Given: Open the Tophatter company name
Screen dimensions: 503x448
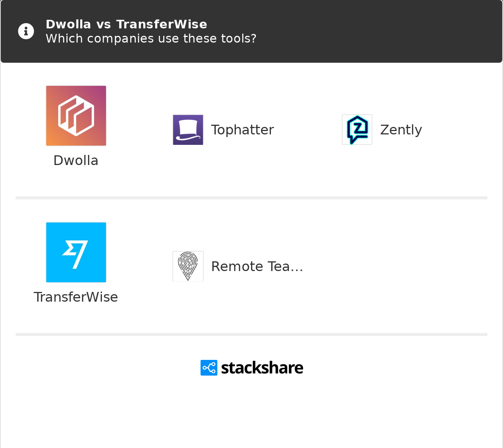Looking at the screenshot, I should (243, 130).
